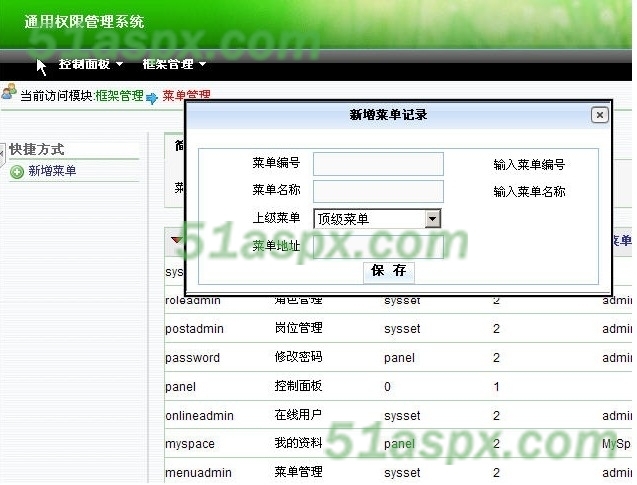Expand the 框架管理 dropdown arrow
The height and width of the screenshot is (485, 637).
tap(202, 64)
